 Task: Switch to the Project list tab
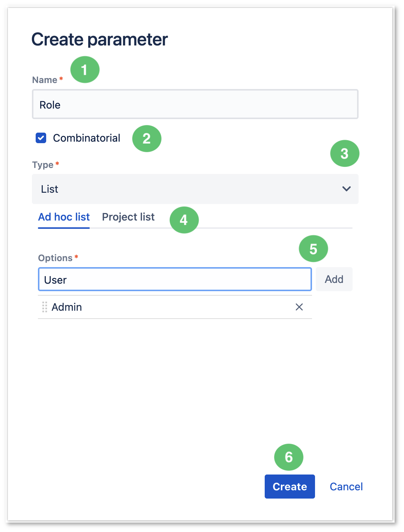(128, 217)
